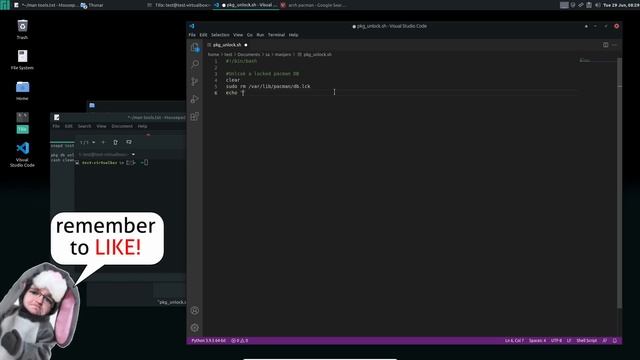Click the VS Code logo in title bar

(192, 26)
